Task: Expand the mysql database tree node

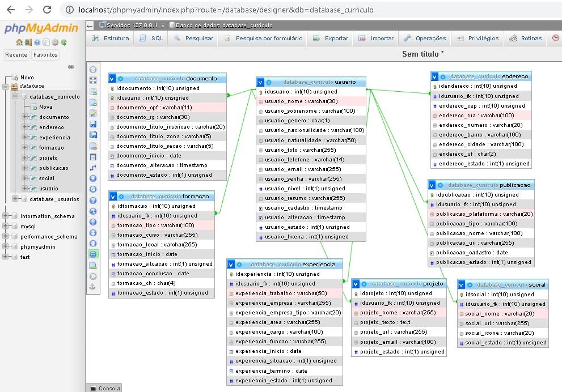Action: point(6,227)
